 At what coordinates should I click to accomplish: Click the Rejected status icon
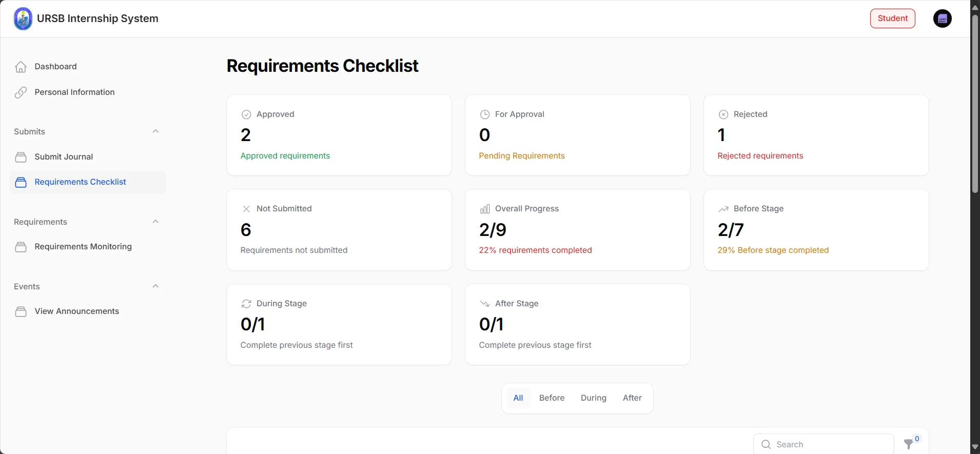tap(723, 114)
